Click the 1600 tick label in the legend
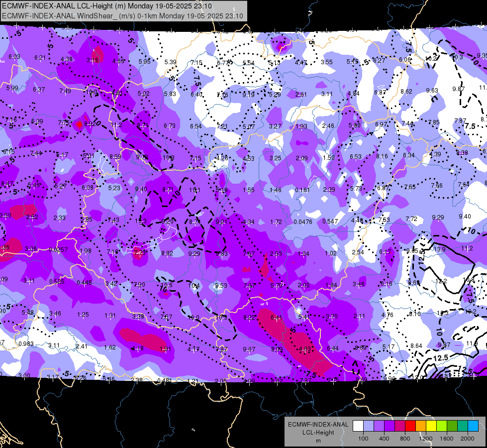Image resolution: width=487 pixels, height=448 pixels. pyautogui.click(x=447, y=439)
